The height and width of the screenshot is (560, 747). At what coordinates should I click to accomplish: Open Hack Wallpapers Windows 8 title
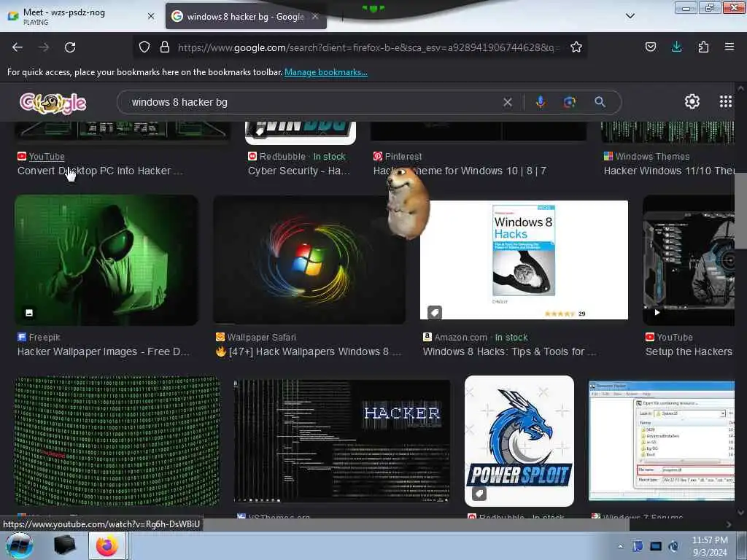309,351
